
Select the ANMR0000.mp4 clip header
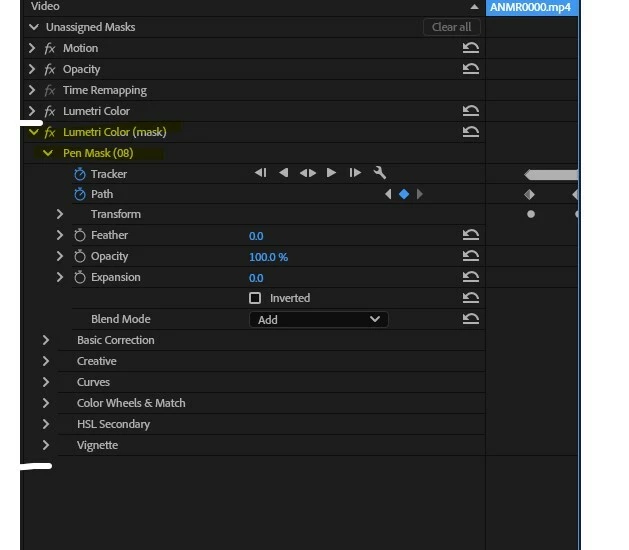coord(532,8)
